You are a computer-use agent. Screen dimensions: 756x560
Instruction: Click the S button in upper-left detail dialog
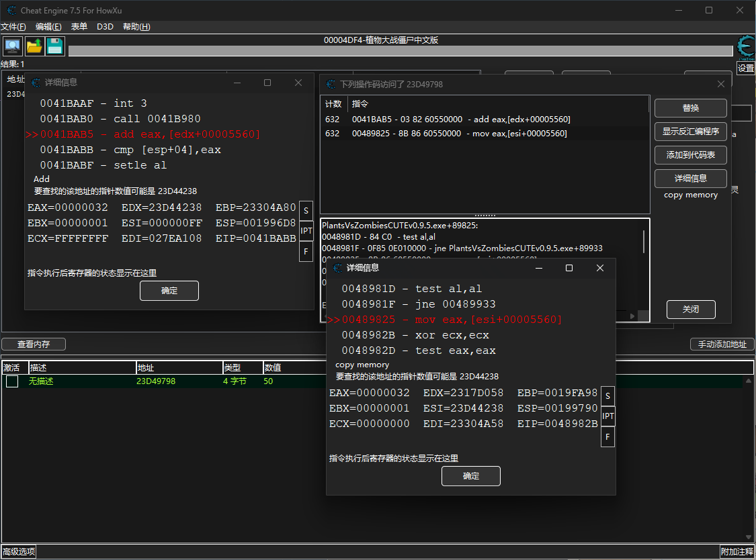pos(306,211)
